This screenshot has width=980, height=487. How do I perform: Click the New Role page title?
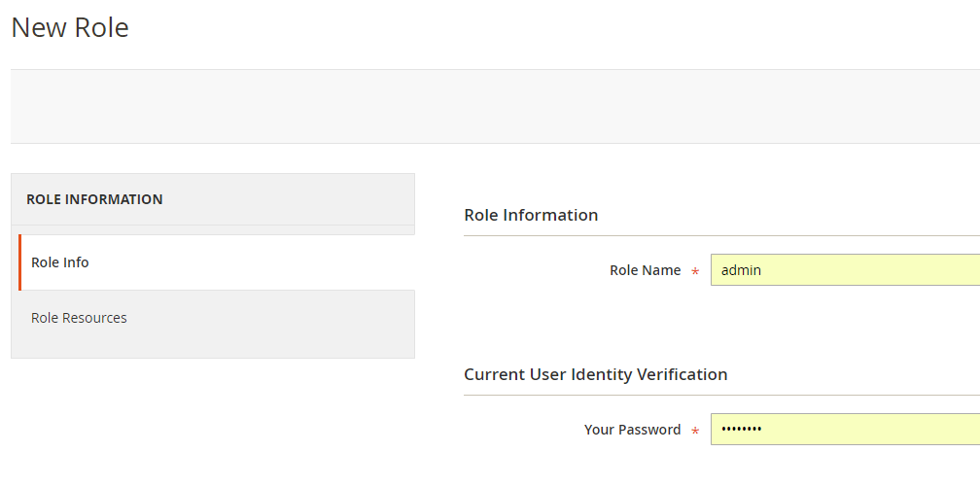[70, 27]
